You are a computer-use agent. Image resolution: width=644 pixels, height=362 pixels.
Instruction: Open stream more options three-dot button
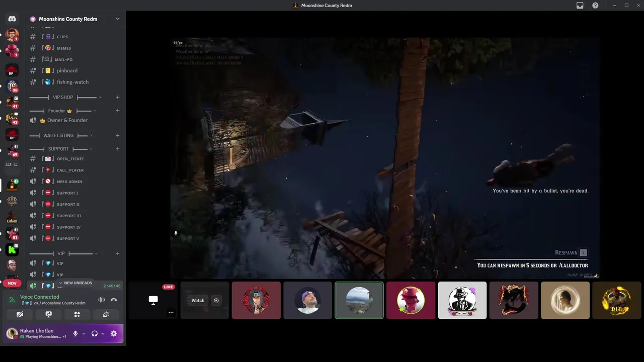click(x=171, y=312)
